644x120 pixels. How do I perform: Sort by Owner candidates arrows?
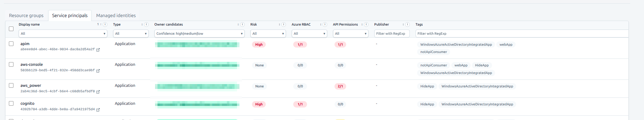[238, 24]
